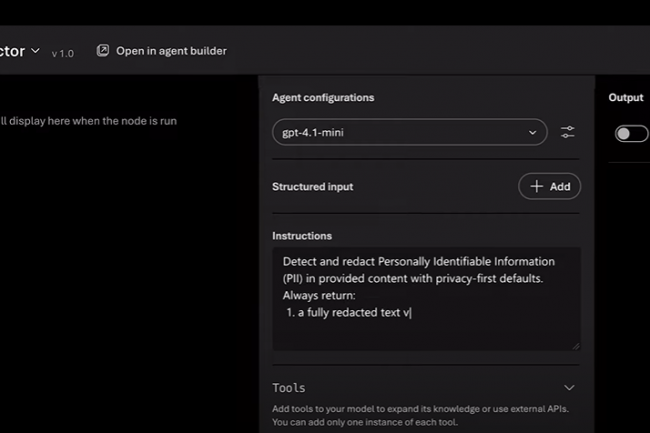The height and width of the screenshot is (433, 650).
Task: Add a structured input
Action: (549, 186)
